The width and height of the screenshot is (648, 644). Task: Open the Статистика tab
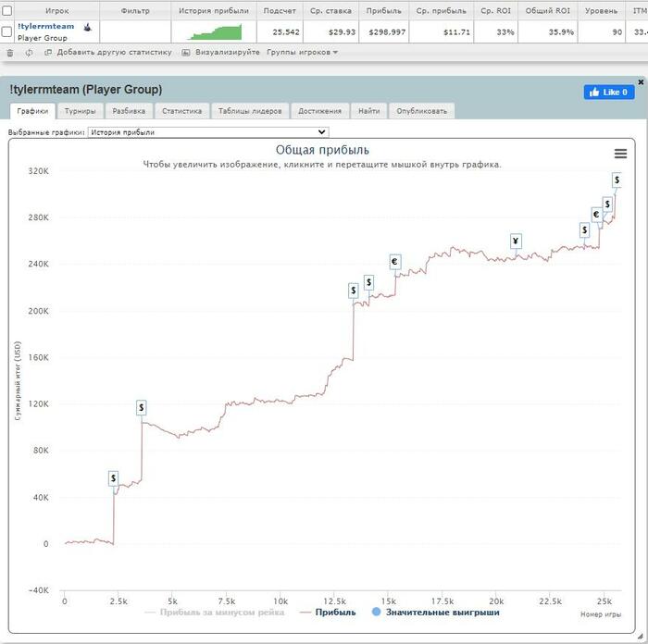point(181,111)
